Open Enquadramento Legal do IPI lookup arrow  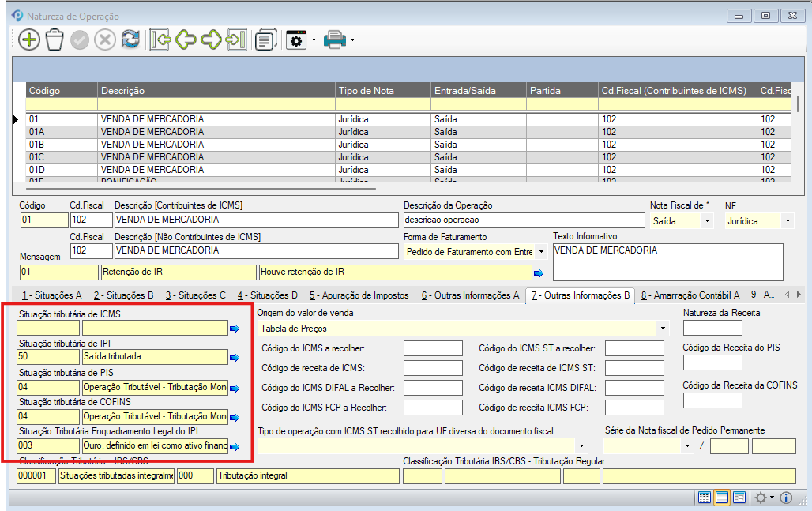point(235,447)
